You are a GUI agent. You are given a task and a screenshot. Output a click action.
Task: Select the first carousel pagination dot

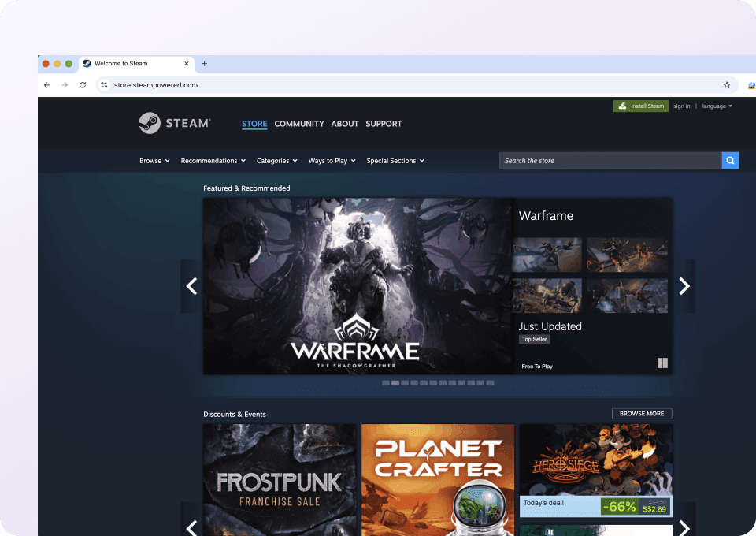(386, 382)
